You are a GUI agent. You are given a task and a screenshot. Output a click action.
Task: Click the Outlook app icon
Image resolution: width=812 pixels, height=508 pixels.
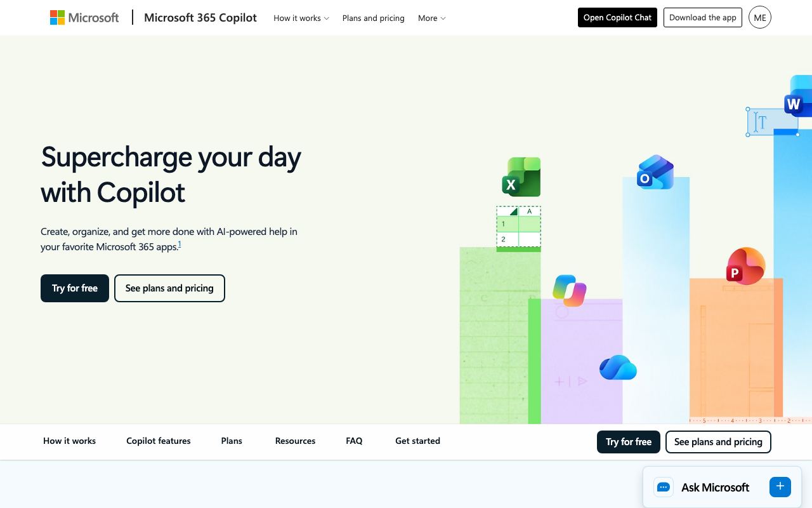[655, 172]
